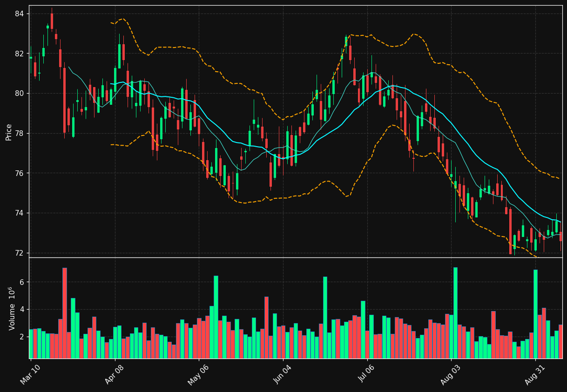This screenshot has width=567, height=392.
Task: Click the Mar 10 date label
Action: point(30,374)
